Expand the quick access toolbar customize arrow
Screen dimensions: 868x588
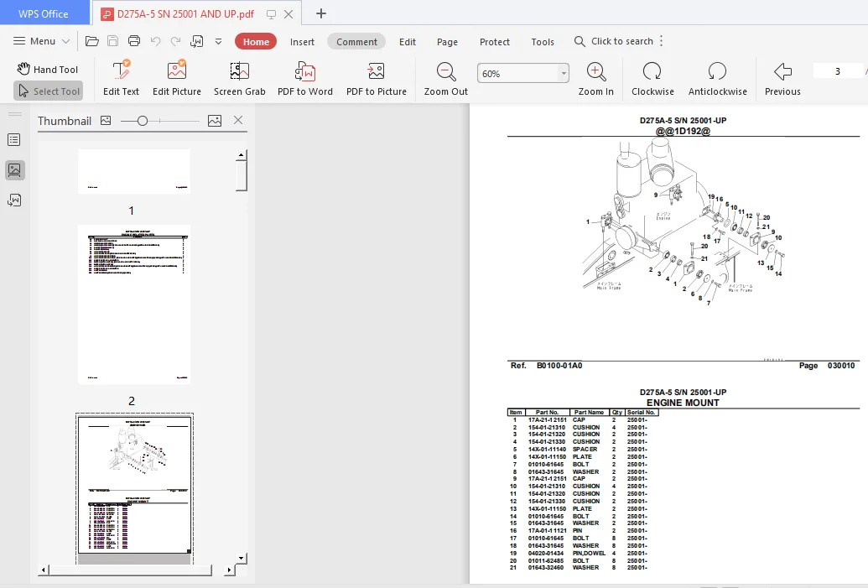click(x=219, y=42)
